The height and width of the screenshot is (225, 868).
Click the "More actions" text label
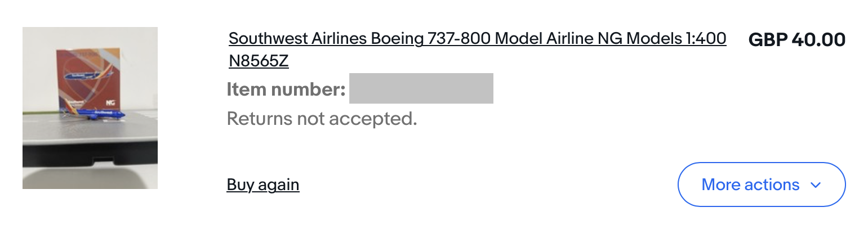(x=750, y=184)
